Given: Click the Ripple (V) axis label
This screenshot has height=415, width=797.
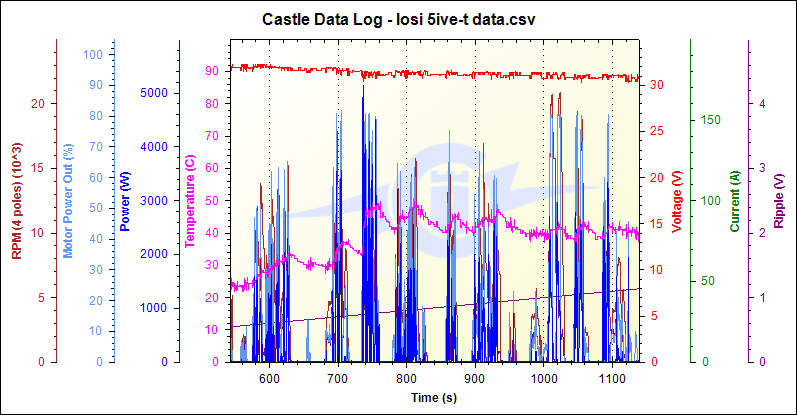Looking at the screenshot, I should pos(779,200).
